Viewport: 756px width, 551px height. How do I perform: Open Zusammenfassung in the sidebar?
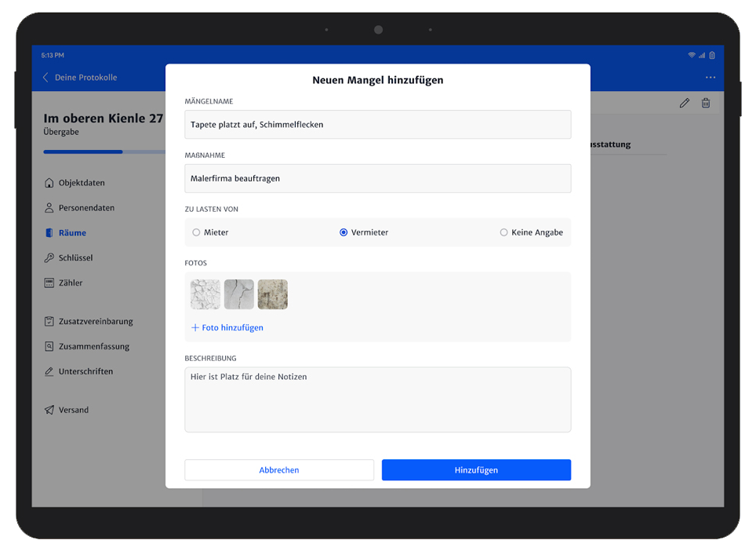[93, 346]
